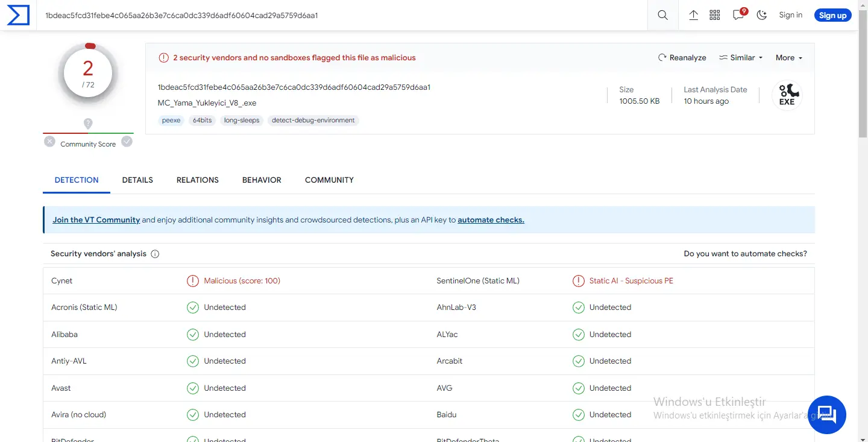Viewport: 868px width, 442px height.
Task: Click the 64bits tag
Action: tap(203, 121)
